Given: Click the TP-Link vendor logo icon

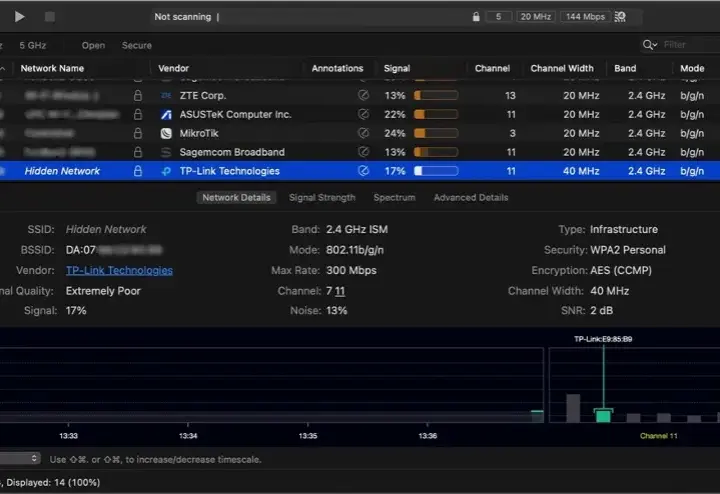Looking at the screenshot, I should pyautogui.click(x=166, y=171).
